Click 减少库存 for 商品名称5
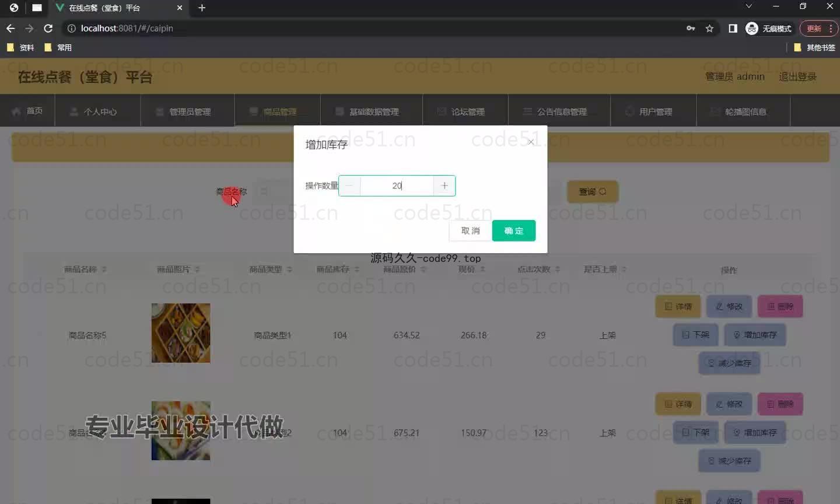The width and height of the screenshot is (840, 504). coord(729,363)
